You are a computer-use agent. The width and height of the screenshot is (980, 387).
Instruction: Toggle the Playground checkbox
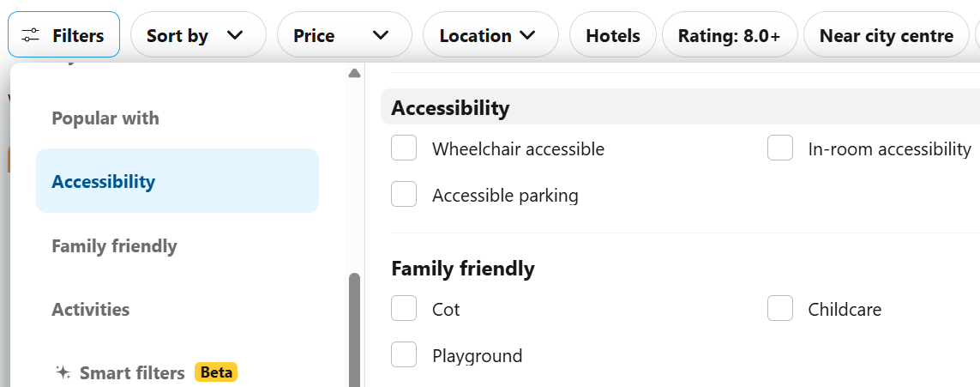tap(404, 355)
